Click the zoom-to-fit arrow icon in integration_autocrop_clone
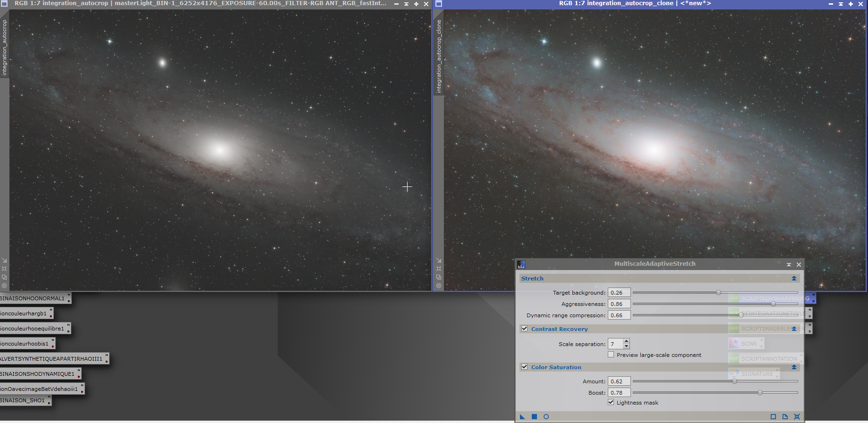Image resolution: width=868 pixels, height=423 pixels. 439,261
